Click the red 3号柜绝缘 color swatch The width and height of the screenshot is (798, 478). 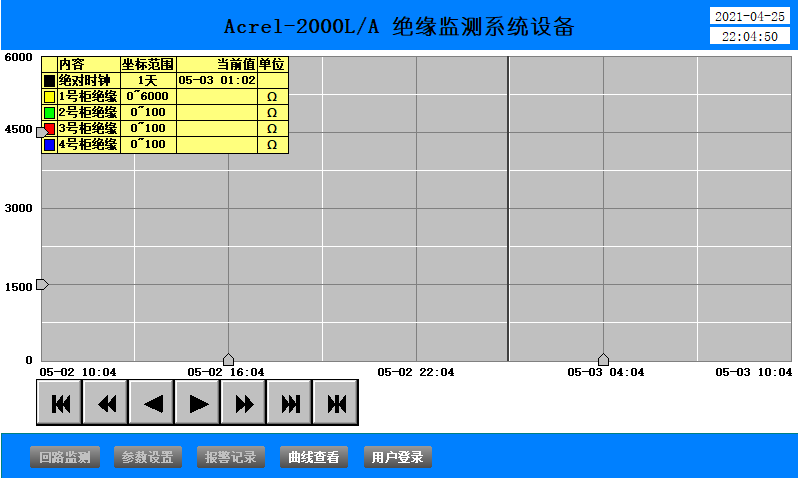[49, 128]
